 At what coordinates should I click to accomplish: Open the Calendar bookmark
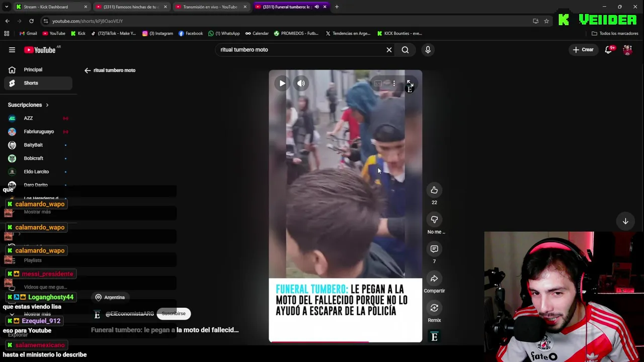[257, 34]
